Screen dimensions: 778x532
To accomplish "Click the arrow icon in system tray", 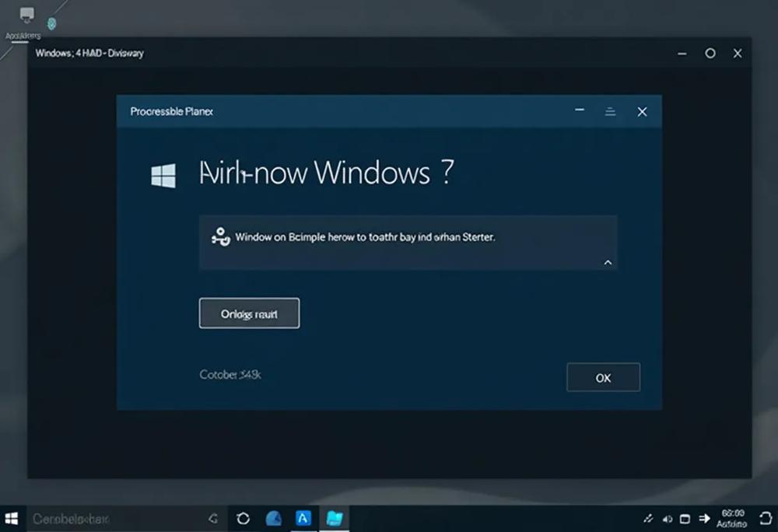I will point(704,519).
